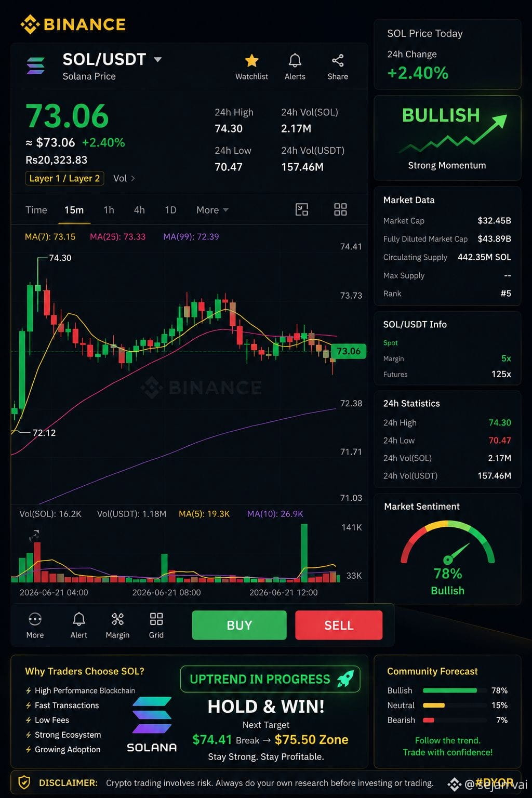
Task: Click Circulating Supply 442.35M SOL value
Action: click(x=484, y=257)
